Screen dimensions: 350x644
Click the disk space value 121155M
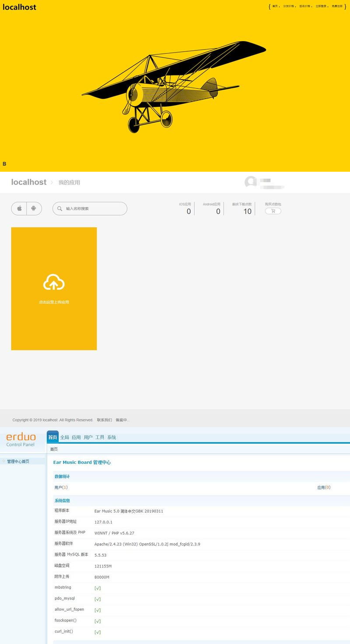point(103,566)
